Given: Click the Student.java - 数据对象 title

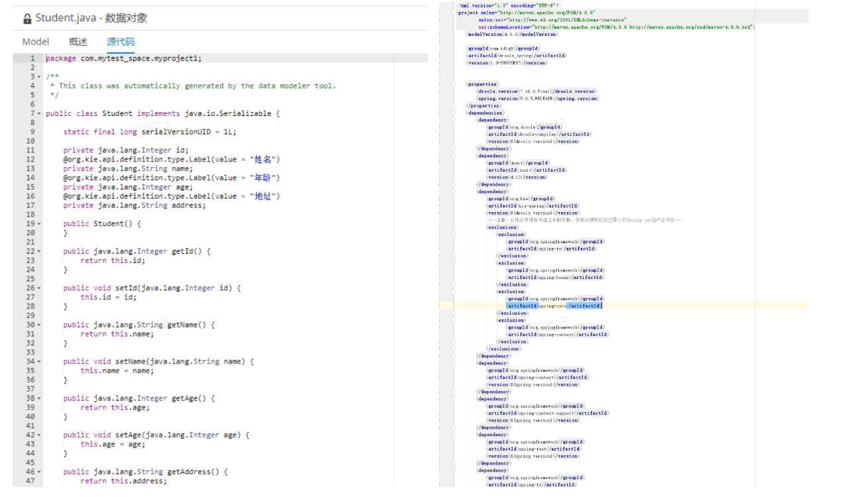Looking at the screenshot, I should point(92,19).
